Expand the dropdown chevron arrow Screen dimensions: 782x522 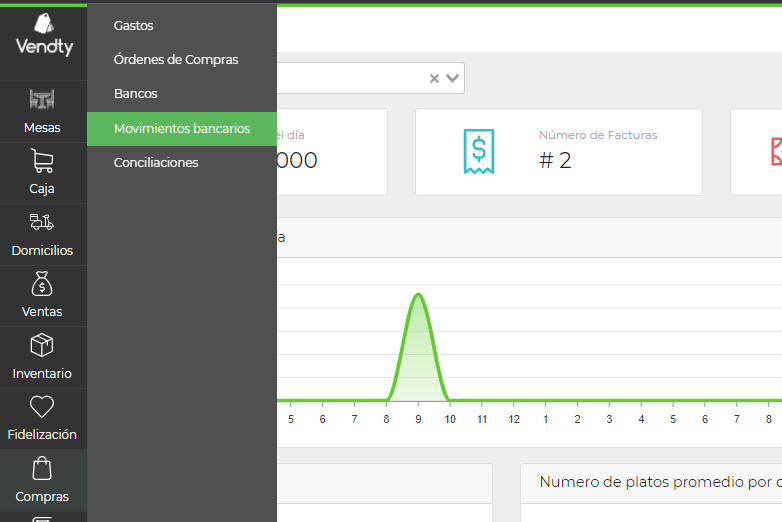[452, 78]
